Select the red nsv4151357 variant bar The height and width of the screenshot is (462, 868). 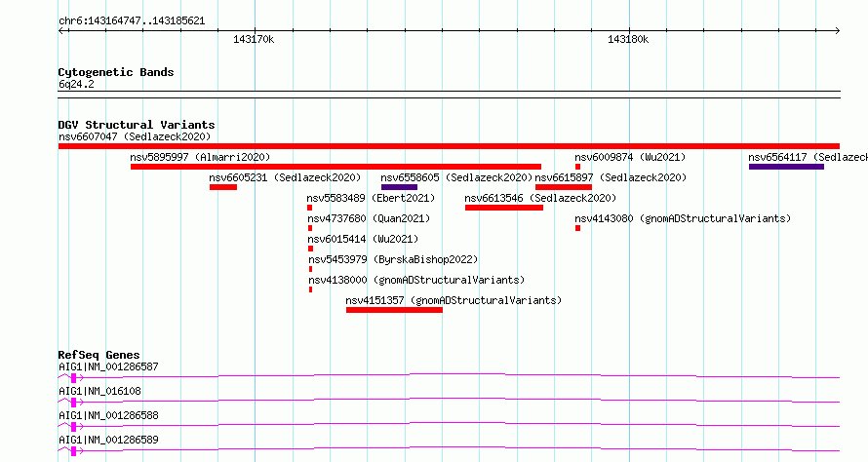pyautogui.click(x=394, y=310)
